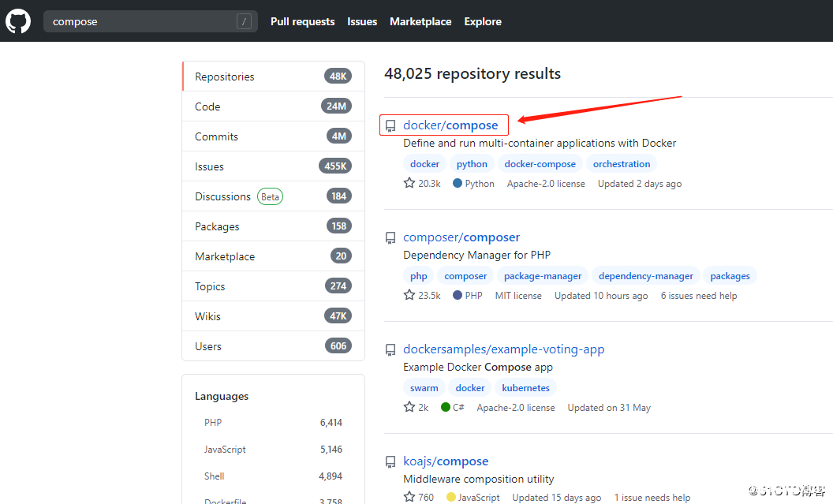Filter results by PHP language
833x504 pixels.
[213, 423]
